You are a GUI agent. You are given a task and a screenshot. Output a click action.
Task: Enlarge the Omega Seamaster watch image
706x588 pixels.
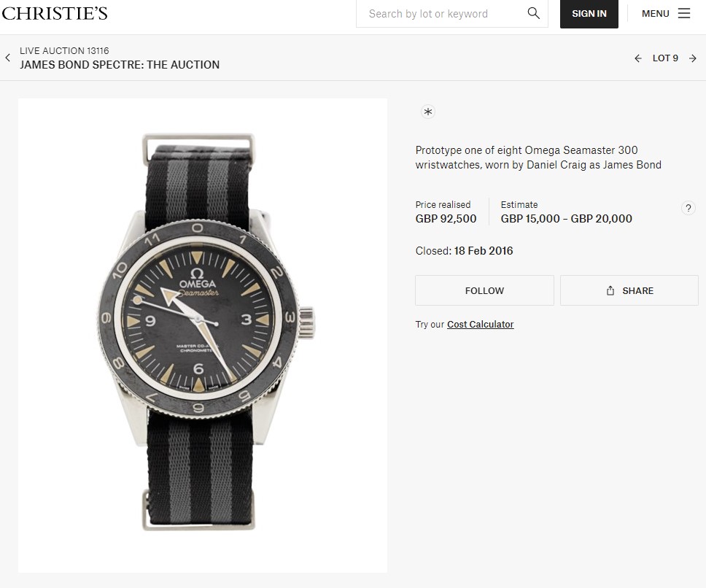coord(203,335)
